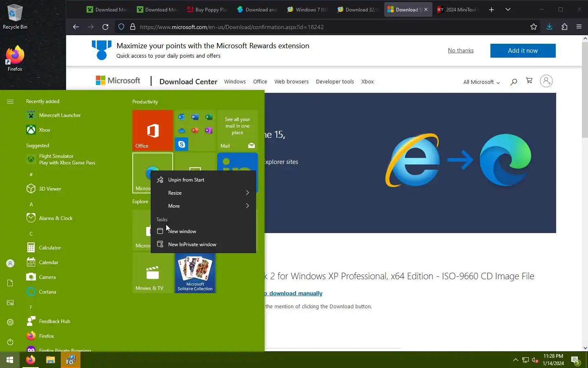The image size is (588, 368).
Task: Reload the page in Firefox
Action: (105, 27)
